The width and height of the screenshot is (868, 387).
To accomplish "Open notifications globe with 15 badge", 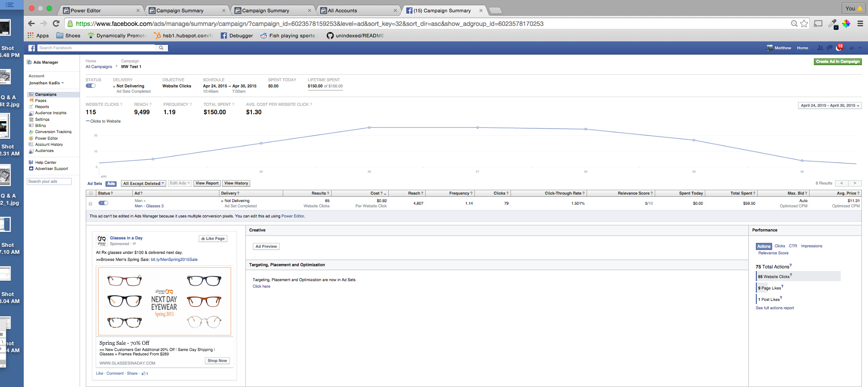I will click(x=839, y=47).
